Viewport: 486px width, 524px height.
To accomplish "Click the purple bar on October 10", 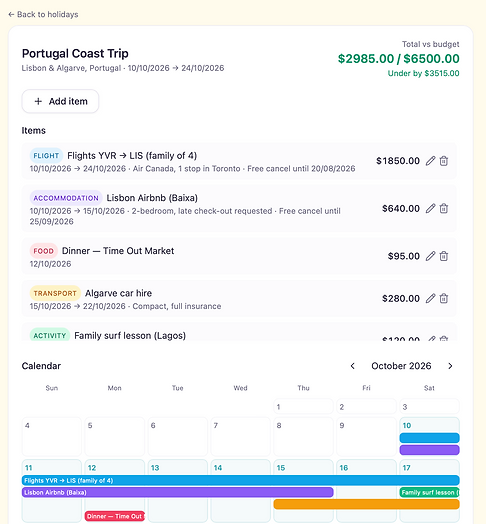I will (x=430, y=450).
